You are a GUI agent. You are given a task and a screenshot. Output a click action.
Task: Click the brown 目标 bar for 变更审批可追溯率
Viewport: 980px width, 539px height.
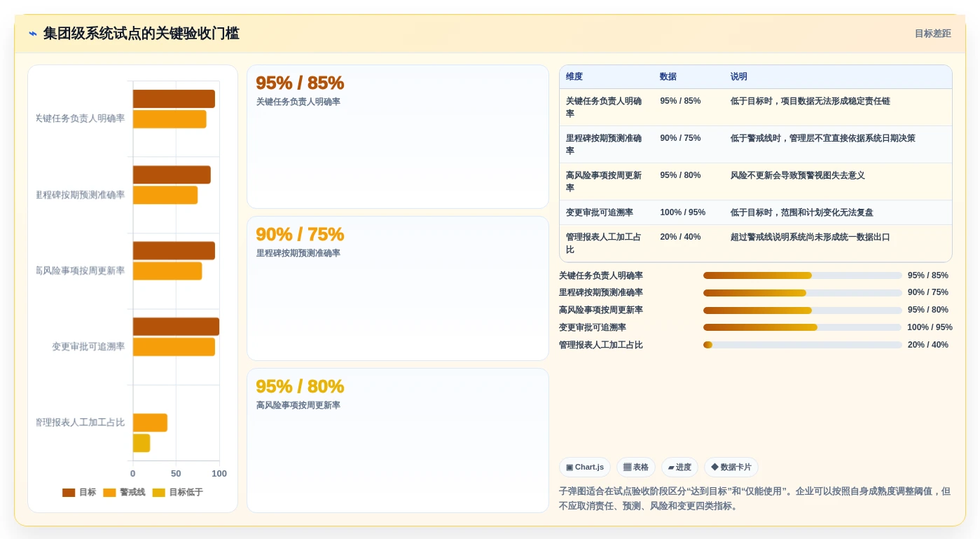(x=176, y=327)
